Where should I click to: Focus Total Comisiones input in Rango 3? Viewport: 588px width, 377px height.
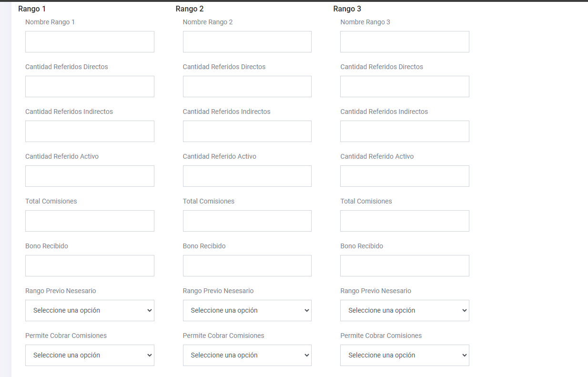(x=405, y=221)
